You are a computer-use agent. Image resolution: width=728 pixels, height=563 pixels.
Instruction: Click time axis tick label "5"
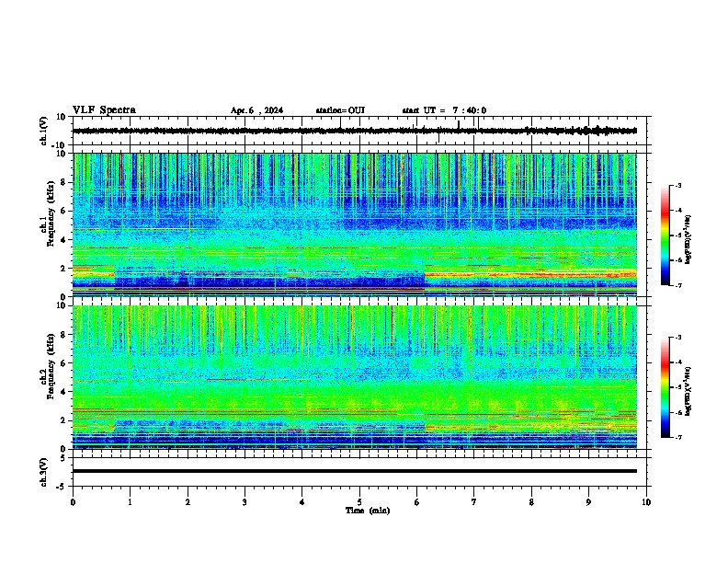pos(359,502)
